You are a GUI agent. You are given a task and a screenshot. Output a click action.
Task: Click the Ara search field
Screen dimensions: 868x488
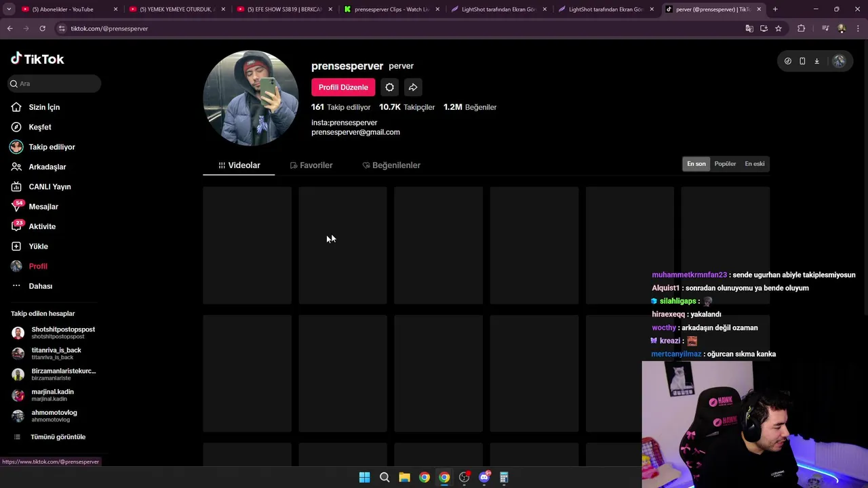pos(54,83)
